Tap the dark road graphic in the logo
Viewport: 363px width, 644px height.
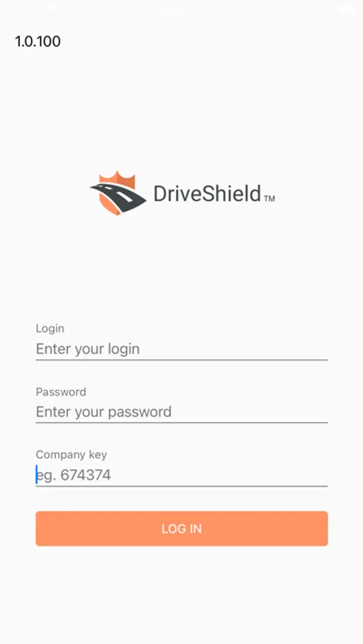[118, 196]
